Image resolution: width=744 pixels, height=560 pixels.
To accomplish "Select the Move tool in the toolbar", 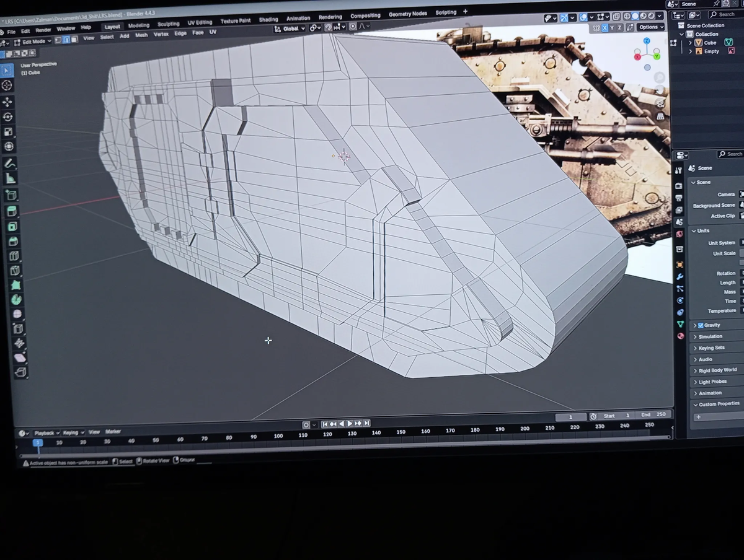I will pos(8,102).
